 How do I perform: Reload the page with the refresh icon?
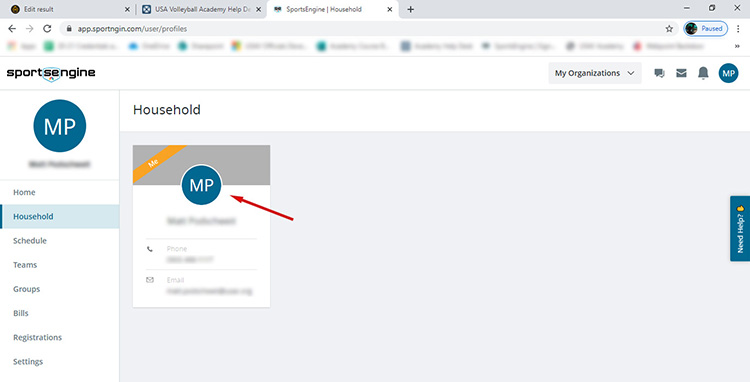pos(47,29)
